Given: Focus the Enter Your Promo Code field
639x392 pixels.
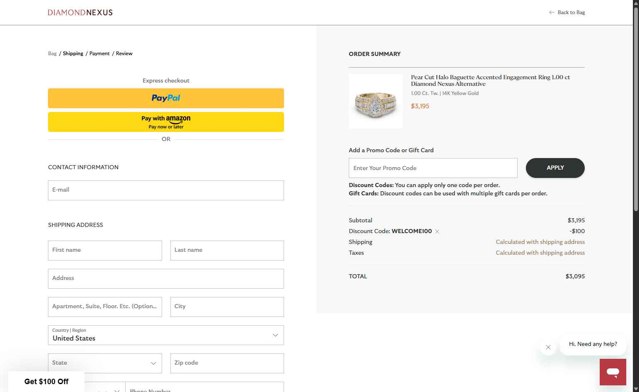Looking at the screenshot, I should 433,168.
